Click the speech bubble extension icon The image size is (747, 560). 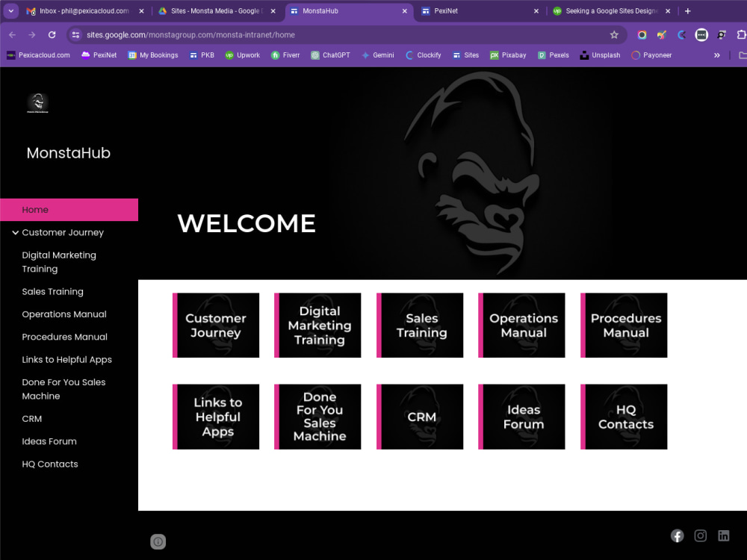(x=701, y=35)
